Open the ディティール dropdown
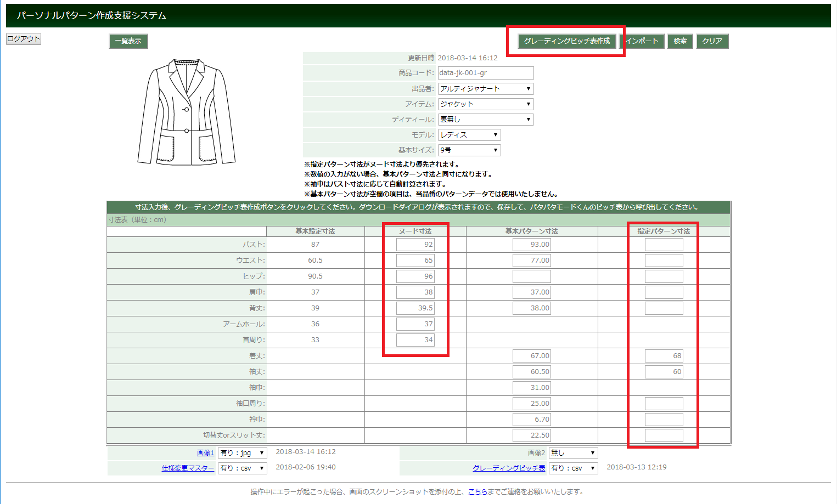The width and height of the screenshot is (837, 504). 485,120
